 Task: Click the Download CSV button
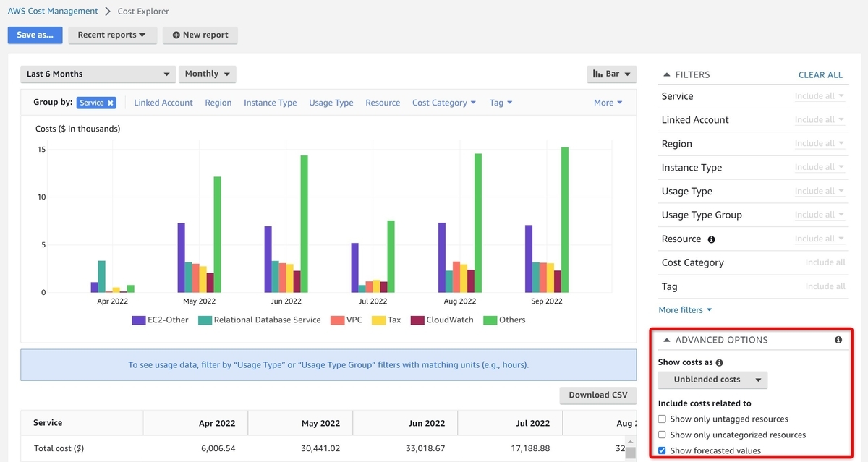click(597, 395)
